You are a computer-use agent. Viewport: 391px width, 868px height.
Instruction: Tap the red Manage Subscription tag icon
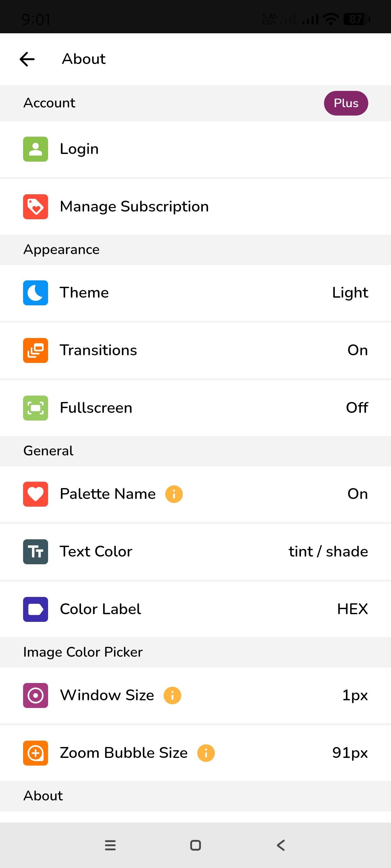[x=36, y=206]
